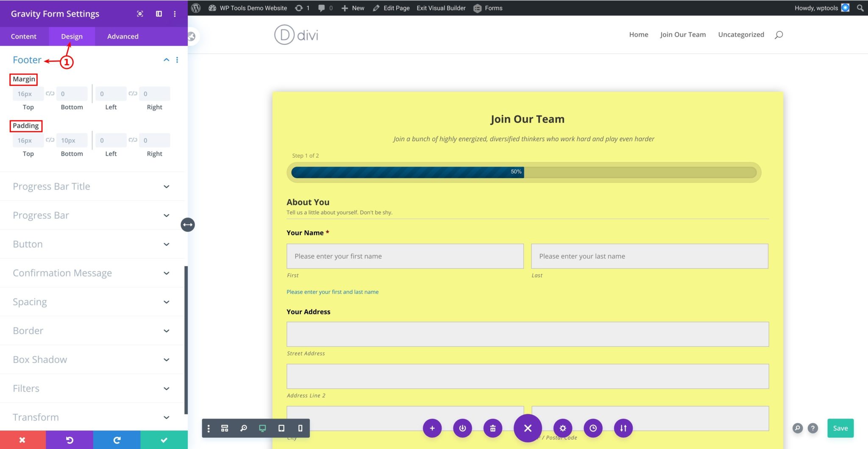Toggle link between margin top and bottom
The image size is (868, 449).
pyautogui.click(x=50, y=93)
